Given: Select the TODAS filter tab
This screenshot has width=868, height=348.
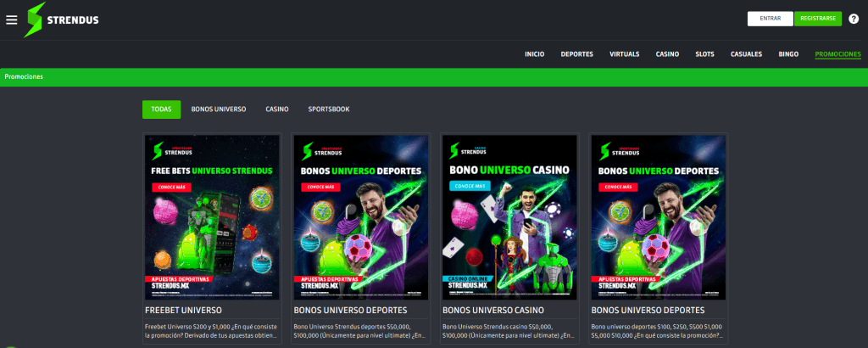Looking at the screenshot, I should point(161,109).
